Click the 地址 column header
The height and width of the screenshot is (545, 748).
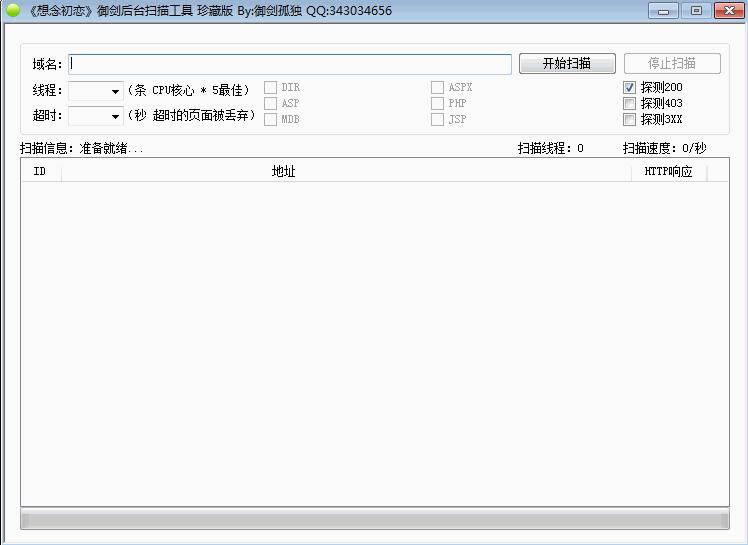tap(346, 171)
